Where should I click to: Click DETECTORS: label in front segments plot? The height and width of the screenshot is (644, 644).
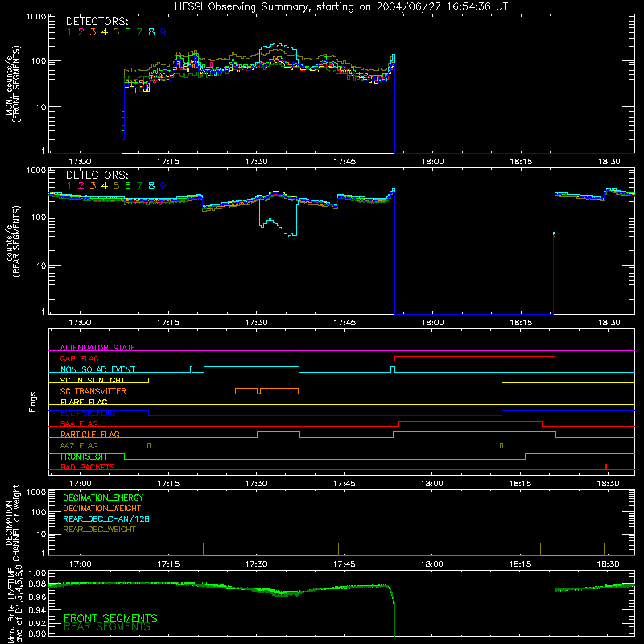97,21
